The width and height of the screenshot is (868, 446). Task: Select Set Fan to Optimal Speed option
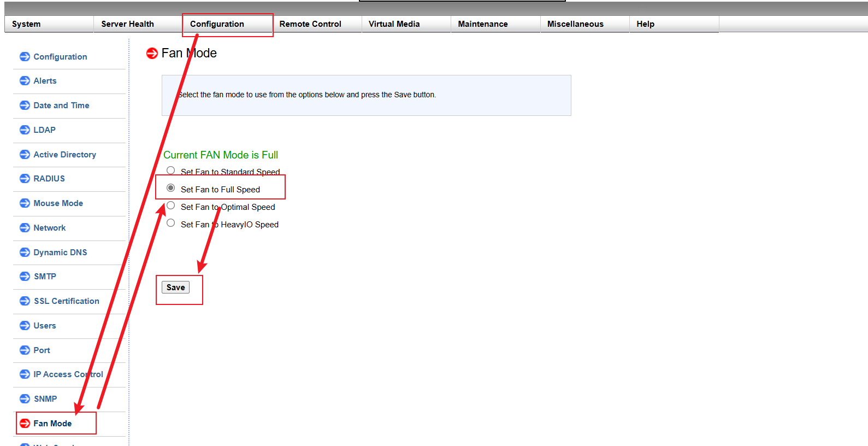[x=171, y=206]
